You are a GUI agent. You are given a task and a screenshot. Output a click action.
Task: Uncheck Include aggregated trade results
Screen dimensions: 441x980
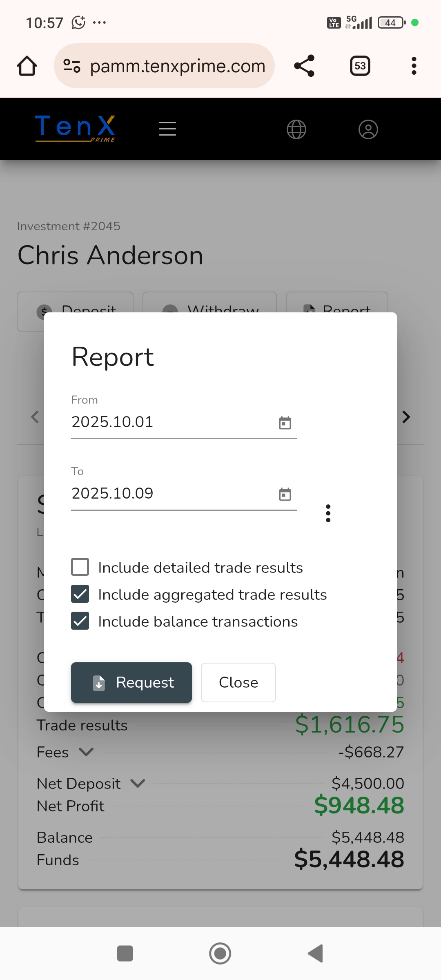pos(80,594)
